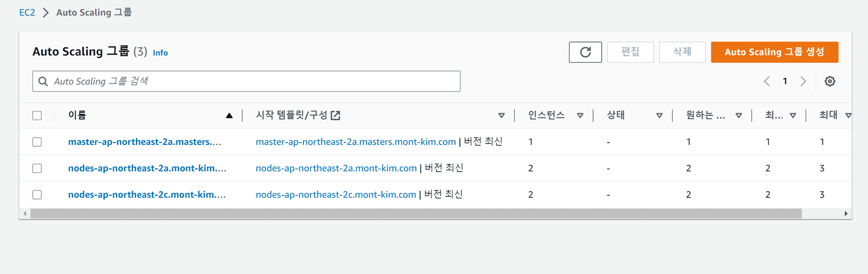The width and height of the screenshot is (868, 274).
Task: Go to next page arrow
Action: click(x=803, y=81)
